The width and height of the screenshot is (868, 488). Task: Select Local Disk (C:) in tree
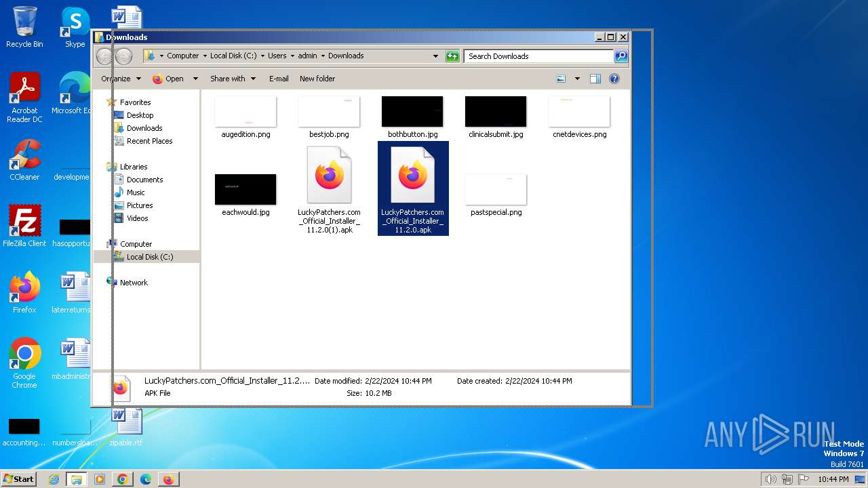(x=150, y=257)
